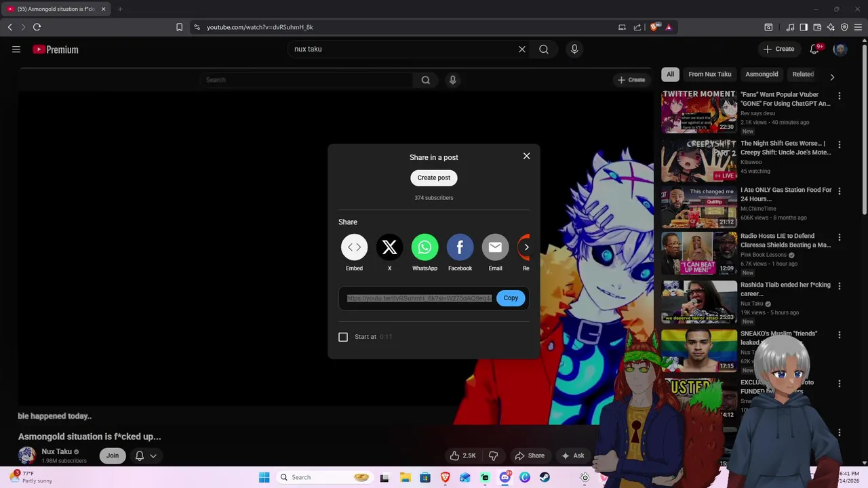Dislike the video
The height and width of the screenshot is (488, 868).
(494, 456)
